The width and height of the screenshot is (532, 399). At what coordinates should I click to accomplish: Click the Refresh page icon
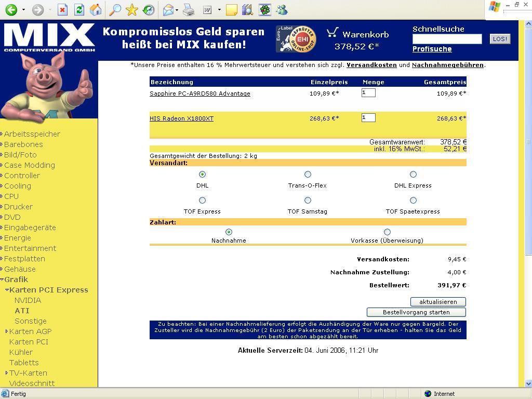79,10
